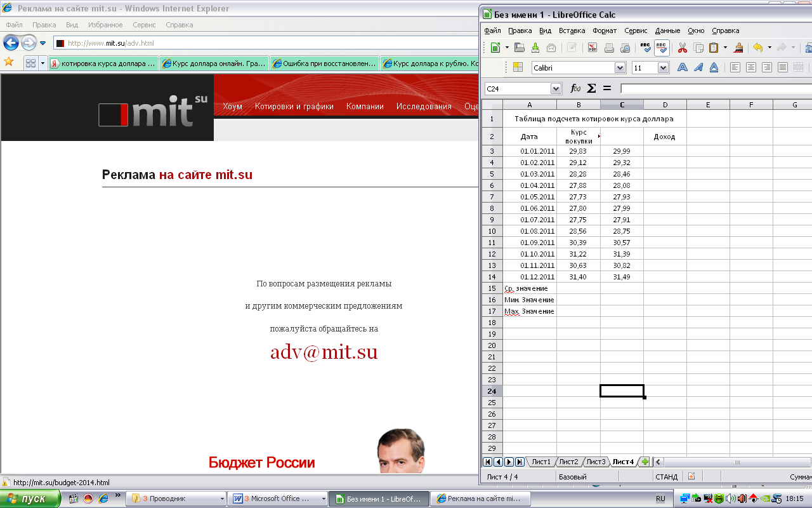812x508 pixels.
Task: Open 'Котировки и графики' site link
Action: tap(294, 106)
